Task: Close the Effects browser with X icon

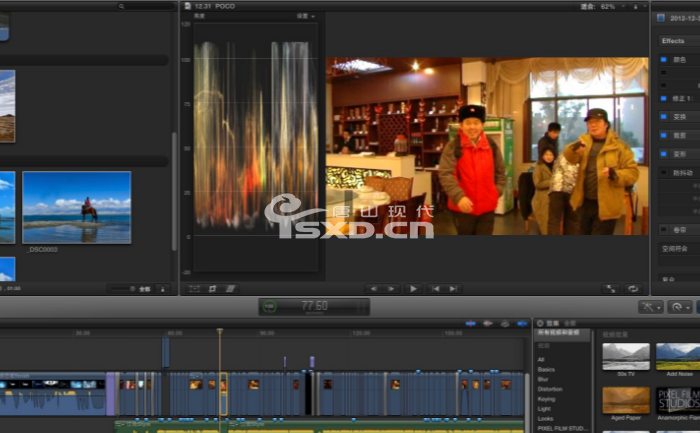Action: [x=540, y=323]
